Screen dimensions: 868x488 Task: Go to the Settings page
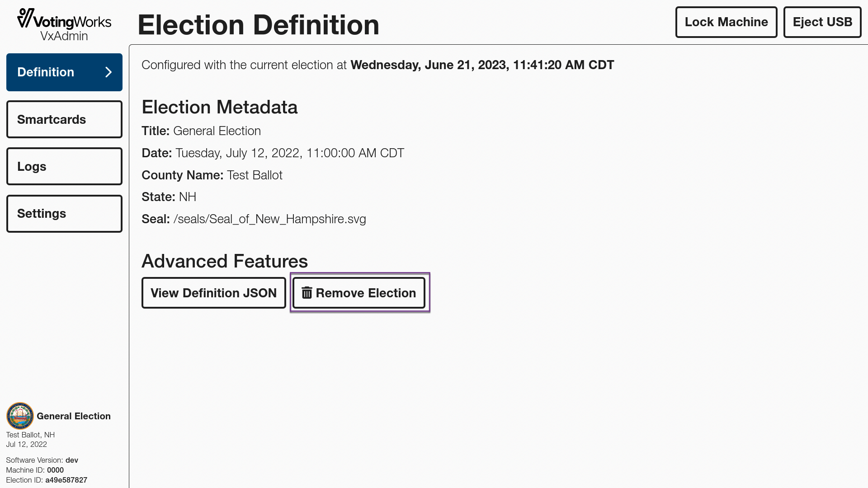pos(64,214)
